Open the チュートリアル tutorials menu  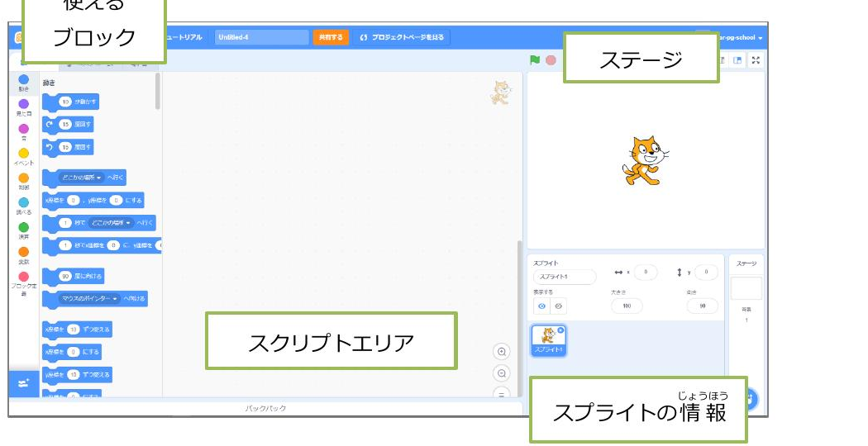[x=185, y=38]
